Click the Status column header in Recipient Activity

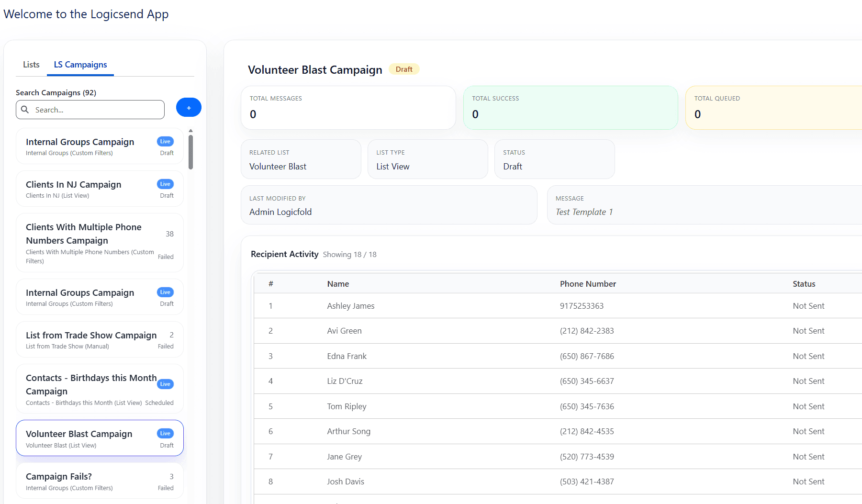click(x=804, y=283)
